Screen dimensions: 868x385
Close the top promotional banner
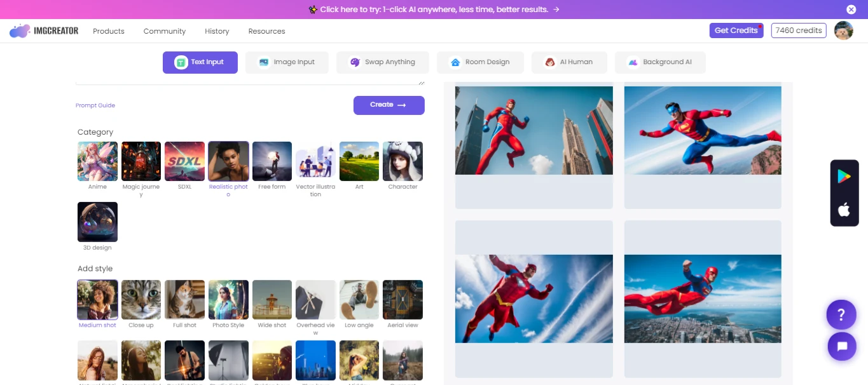pos(851,10)
